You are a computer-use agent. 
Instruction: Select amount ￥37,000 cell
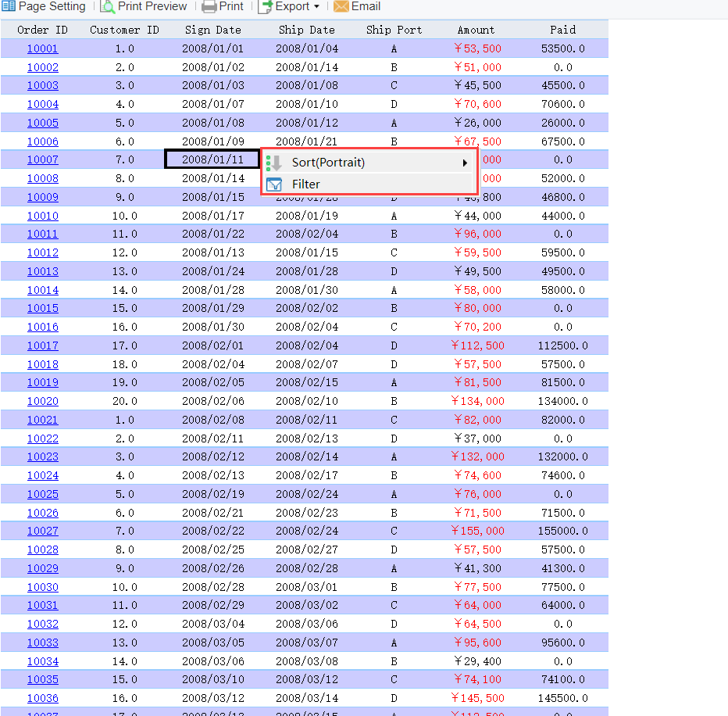[x=477, y=439]
